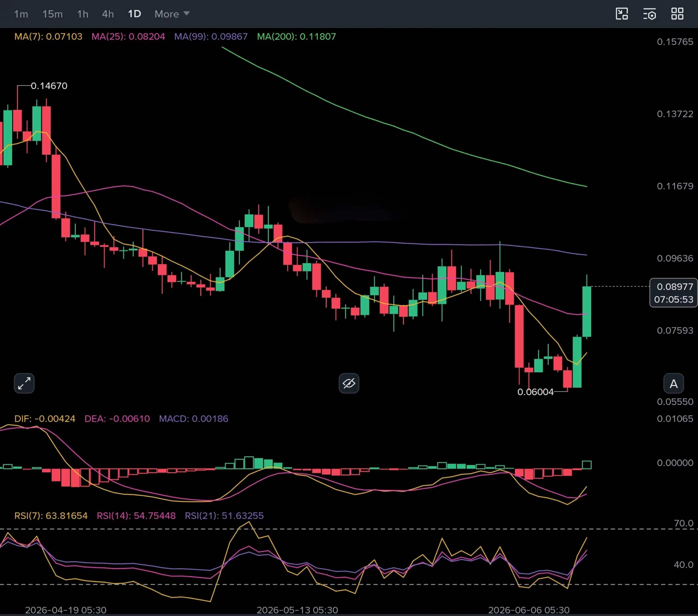698x616 pixels.
Task: Click the 0.14670 high price marker
Action: pyautogui.click(x=49, y=86)
